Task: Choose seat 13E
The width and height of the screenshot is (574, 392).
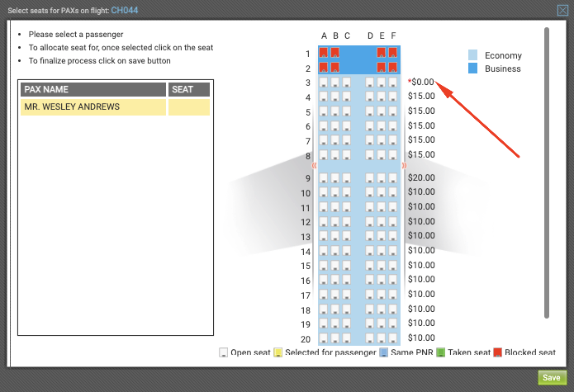Action: tap(381, 236)
